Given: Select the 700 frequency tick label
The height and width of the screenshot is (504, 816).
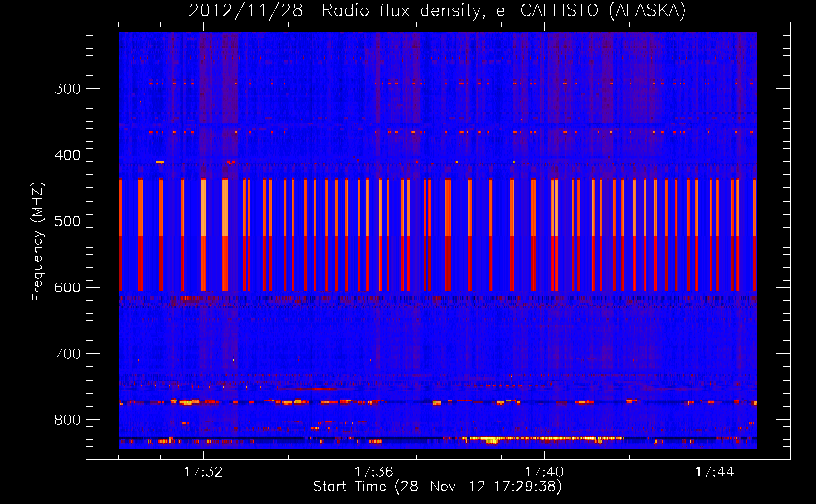Looking at the screenshot, I should (68, 354).
